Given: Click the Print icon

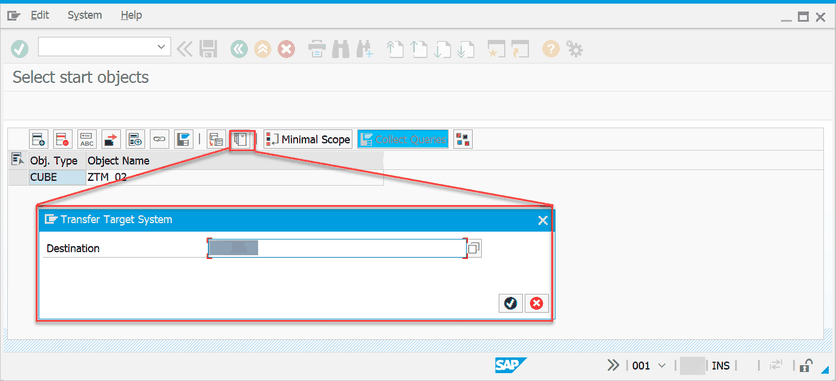Looking at the screenshot, I should (x=317, y=49).
